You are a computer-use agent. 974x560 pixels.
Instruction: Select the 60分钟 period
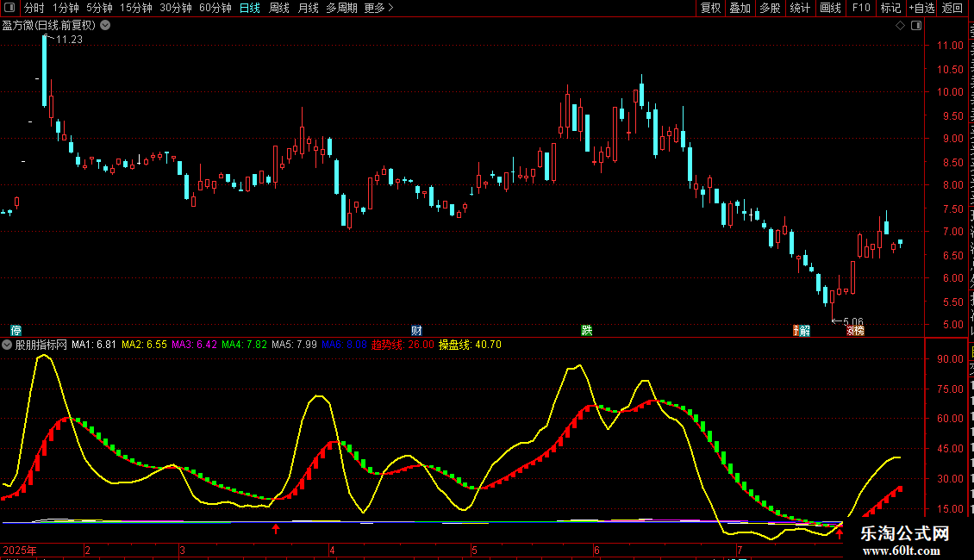click(215, 8)
